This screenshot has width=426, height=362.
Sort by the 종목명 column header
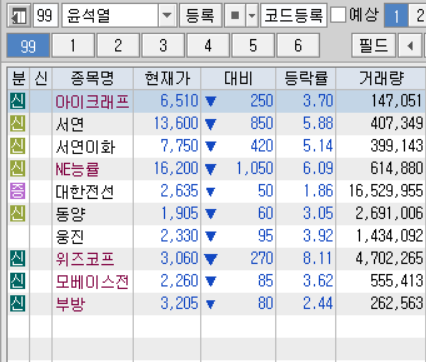click(x=93, y=78)
